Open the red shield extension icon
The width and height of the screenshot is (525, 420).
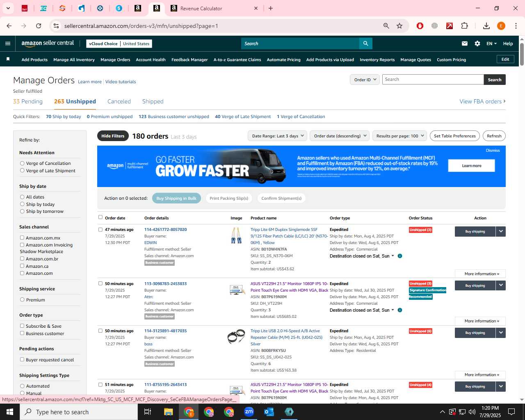[x=420, y=26]
